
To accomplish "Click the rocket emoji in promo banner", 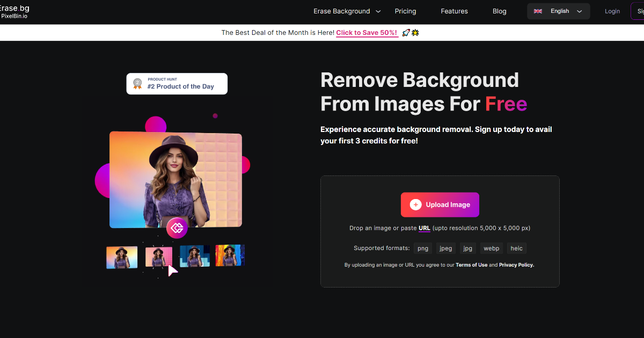I will 406,33.
